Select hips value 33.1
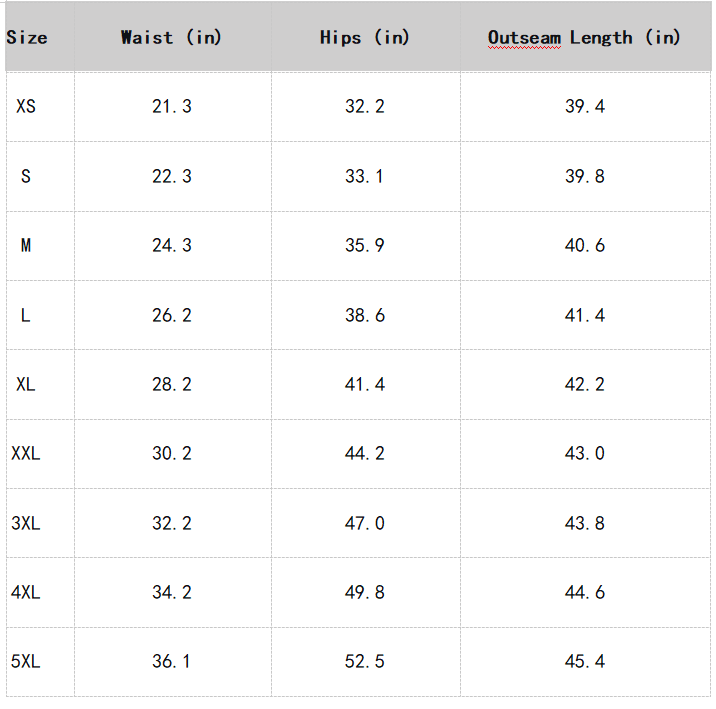The width and height of the screenshot is (716, 709). (x=364, y=176)
